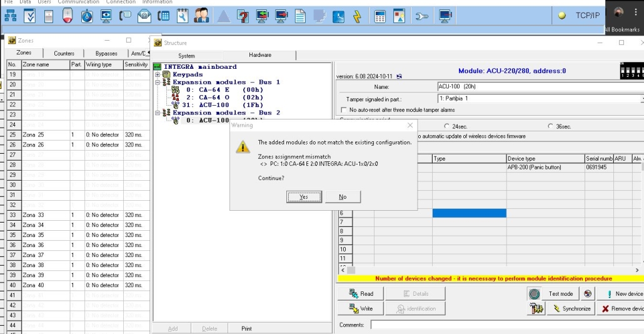The image size is (644, 334).
Task: Switch to the System tab
Action: (186, 56)
